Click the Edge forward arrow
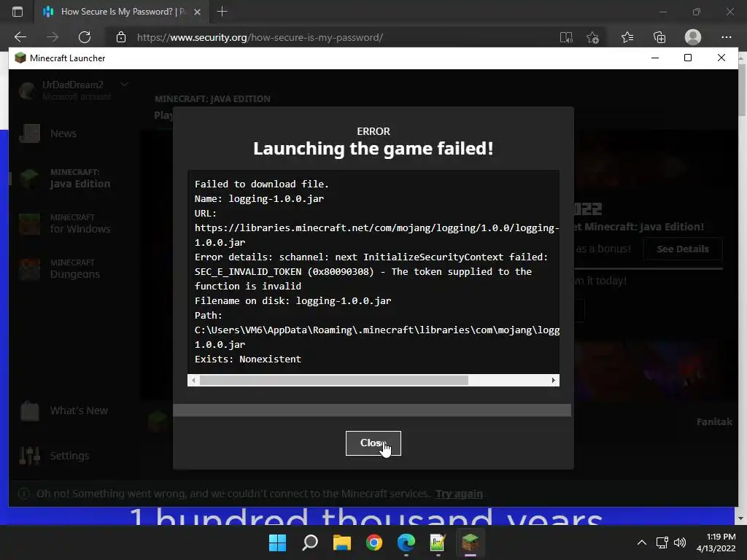747x560 pixels. tap(53, 37)
